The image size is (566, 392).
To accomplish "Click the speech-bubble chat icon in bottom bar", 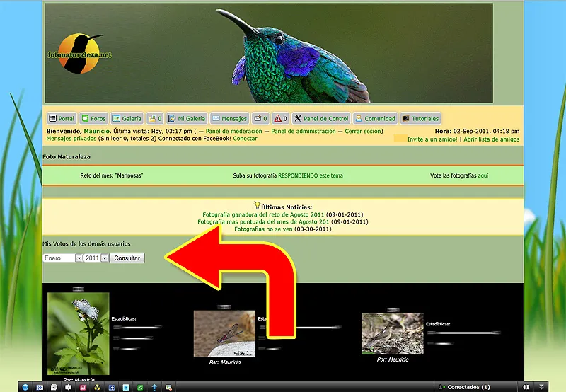I will (68, 387).
